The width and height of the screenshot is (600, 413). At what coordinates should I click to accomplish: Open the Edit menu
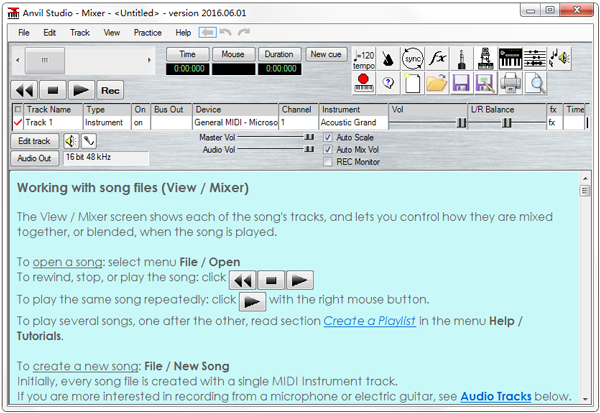tap(49, 33)
